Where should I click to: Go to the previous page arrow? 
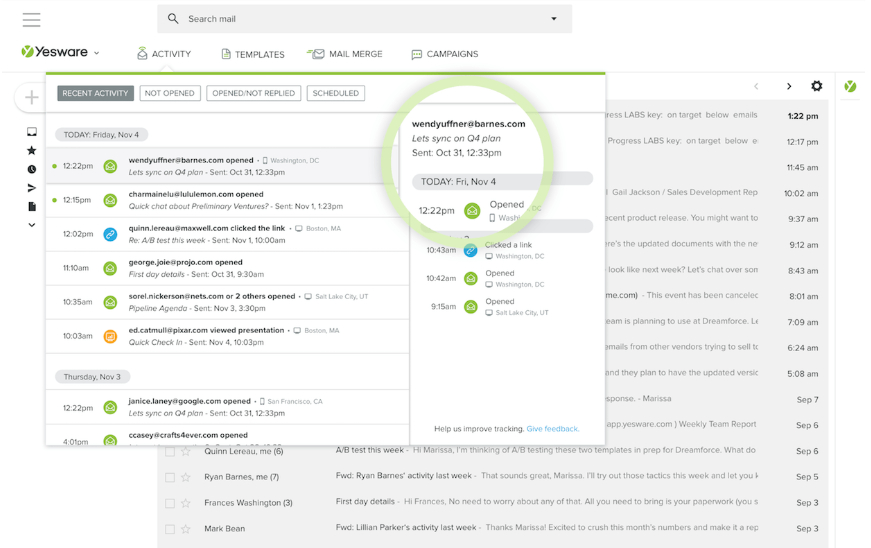(756, 86)
